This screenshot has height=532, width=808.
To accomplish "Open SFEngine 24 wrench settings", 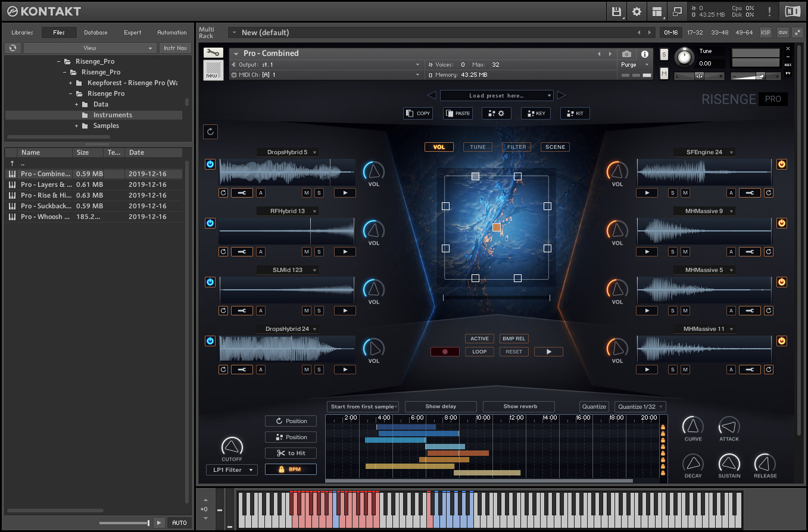I will pyautogui.click(x=750, y=193).
